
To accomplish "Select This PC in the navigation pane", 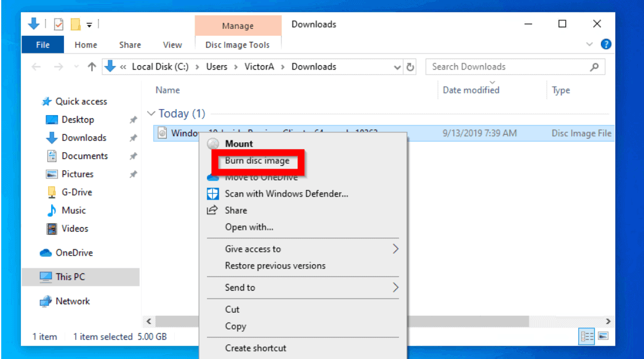I will click(81, 277).
